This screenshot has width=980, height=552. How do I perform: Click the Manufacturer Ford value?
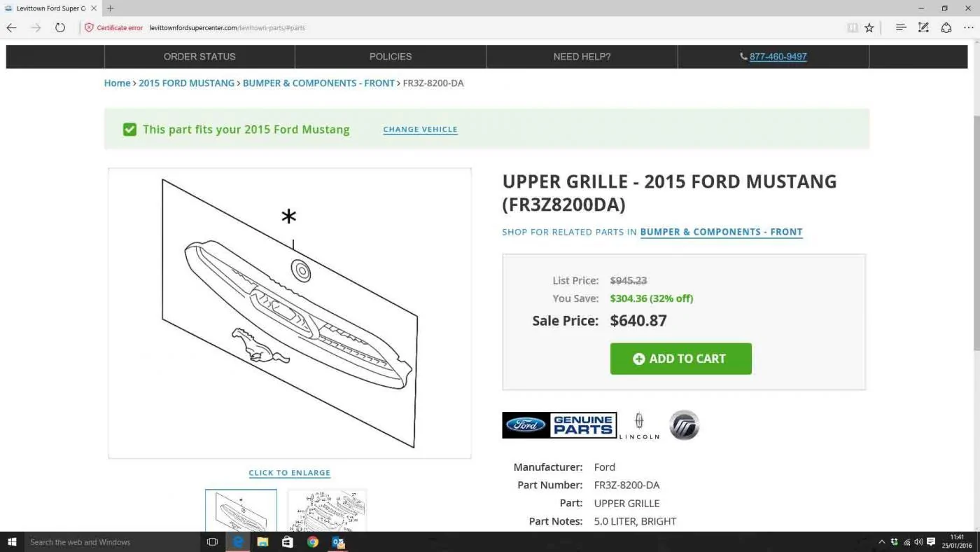[x=604, y=467]
